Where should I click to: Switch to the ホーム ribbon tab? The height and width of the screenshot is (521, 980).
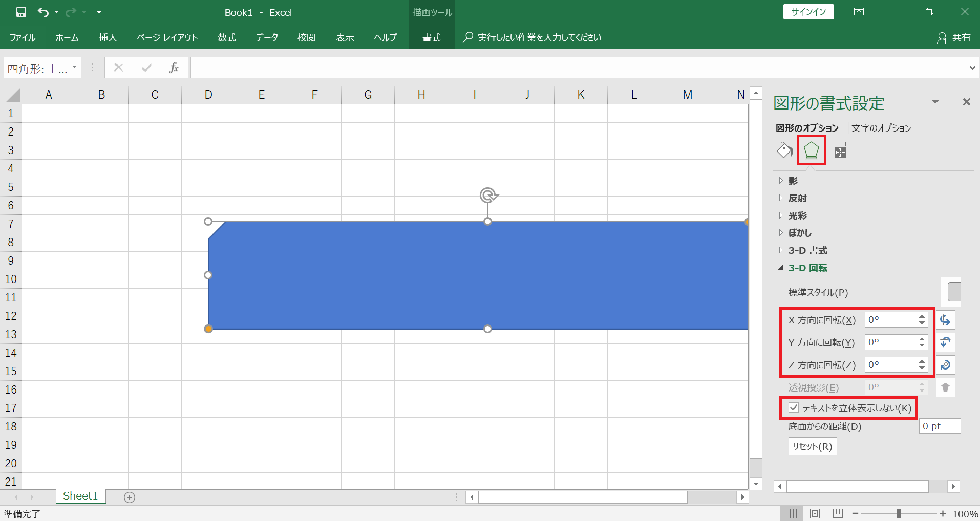[67, 37]
